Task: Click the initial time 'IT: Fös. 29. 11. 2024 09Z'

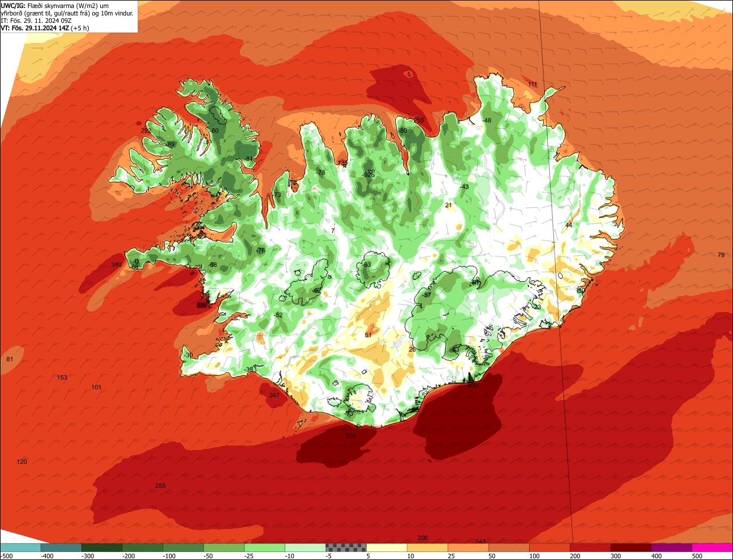Action: tap(36, 21)
